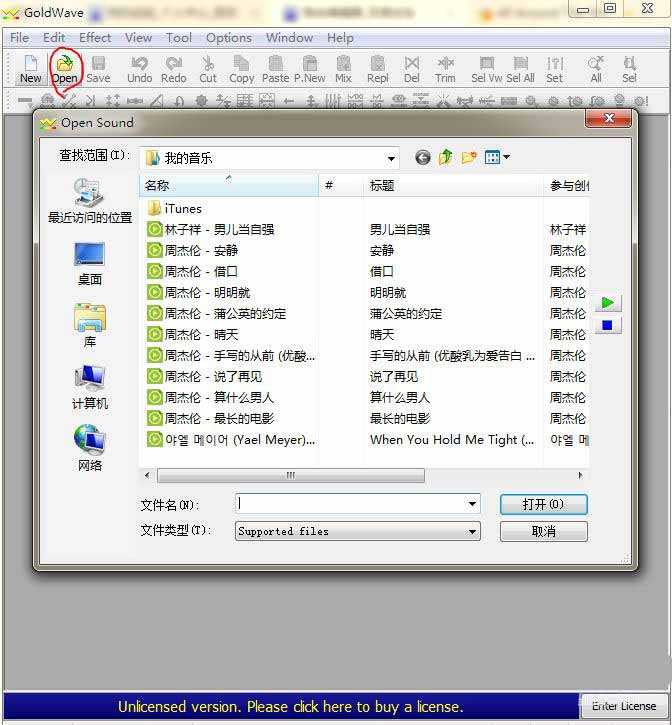Open the 文件类型 Supported files dropdown

tap(472, 532)
